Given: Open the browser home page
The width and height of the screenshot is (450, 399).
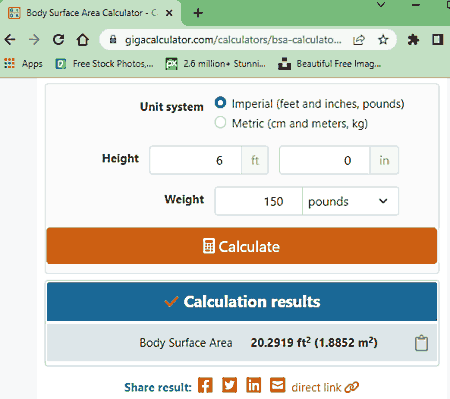Looking at the screenshot, I should tap(82, 40).
